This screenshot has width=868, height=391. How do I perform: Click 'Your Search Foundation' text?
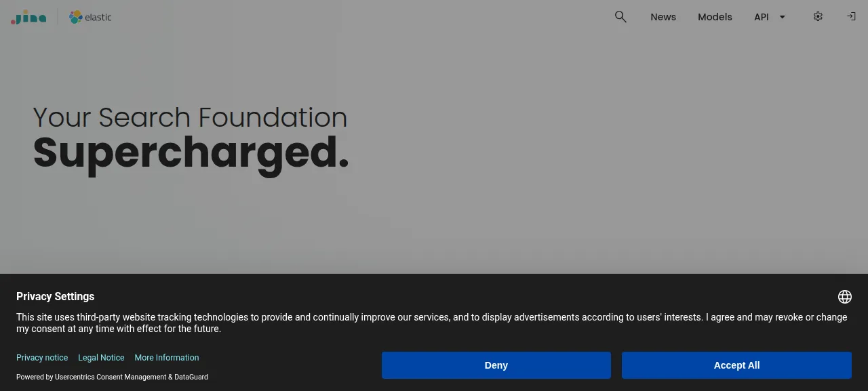click(x=190, y=118)
